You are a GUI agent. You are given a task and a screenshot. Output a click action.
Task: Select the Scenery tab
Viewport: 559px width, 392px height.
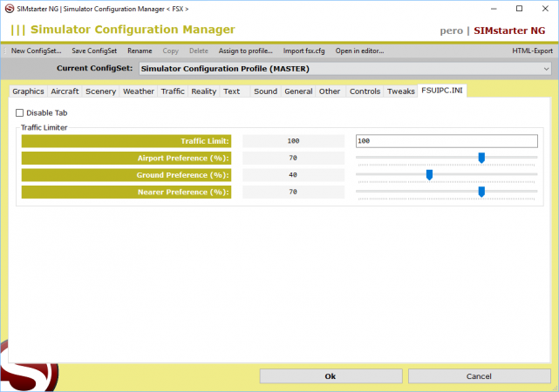tap(101, 91)
